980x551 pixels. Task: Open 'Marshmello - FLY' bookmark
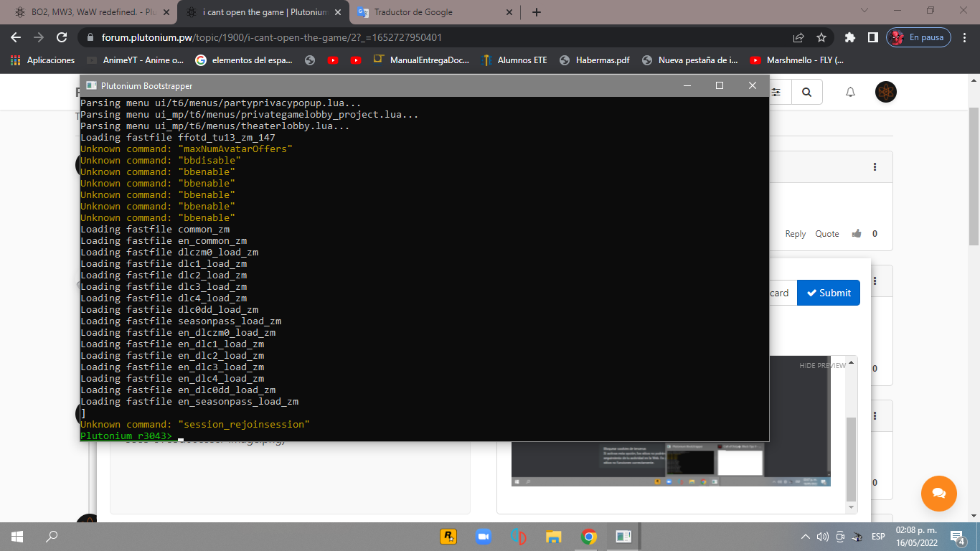797,60
